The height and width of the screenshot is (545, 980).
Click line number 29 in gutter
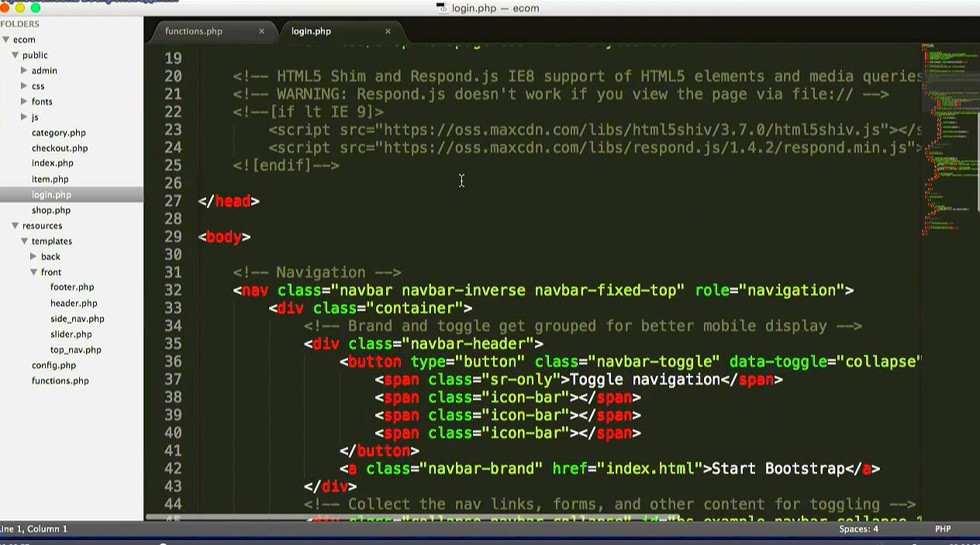173,236
